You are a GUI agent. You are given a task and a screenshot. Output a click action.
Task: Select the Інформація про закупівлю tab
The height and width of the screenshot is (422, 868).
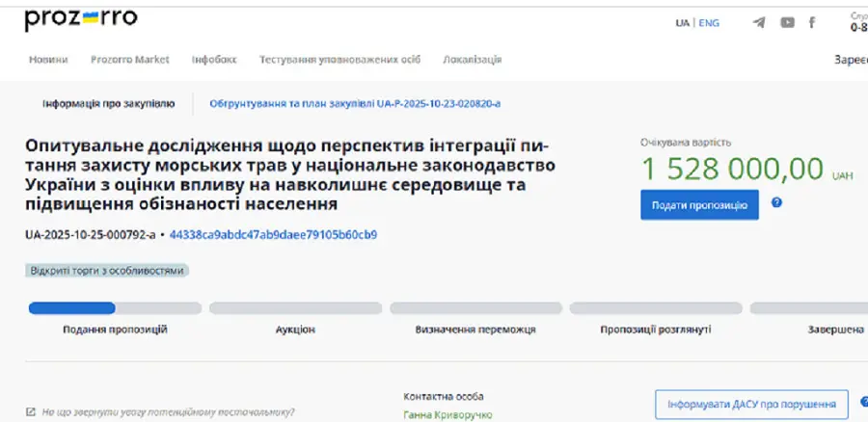click(x=108, y=103)
